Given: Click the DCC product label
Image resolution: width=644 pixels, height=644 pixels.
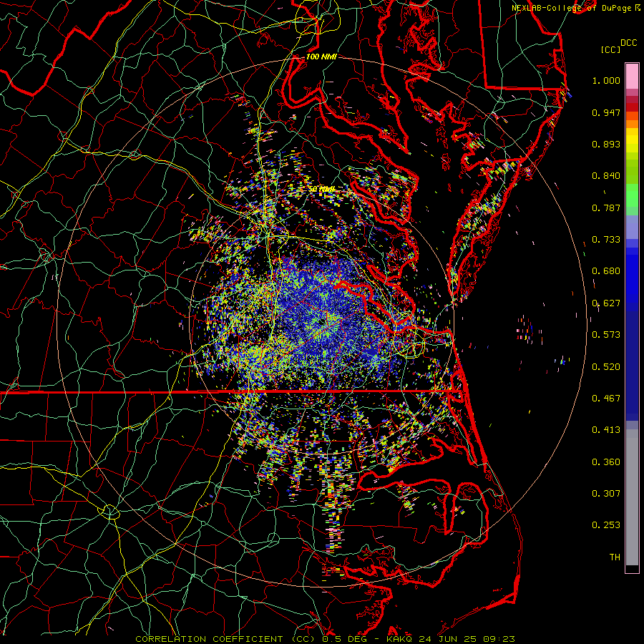Looking at the screenshot, I should pyautogui.click(x=628, y=43).
